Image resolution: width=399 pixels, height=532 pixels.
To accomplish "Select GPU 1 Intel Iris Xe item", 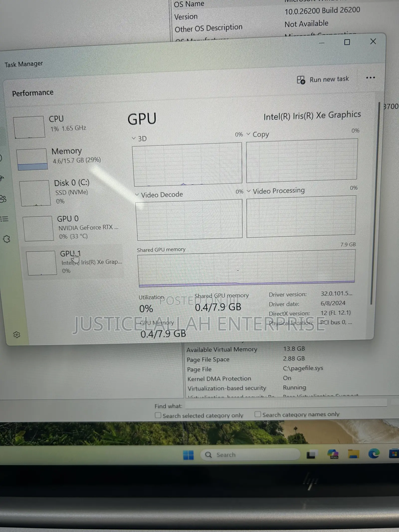I will pyautogui.click(x=74, y=263).
